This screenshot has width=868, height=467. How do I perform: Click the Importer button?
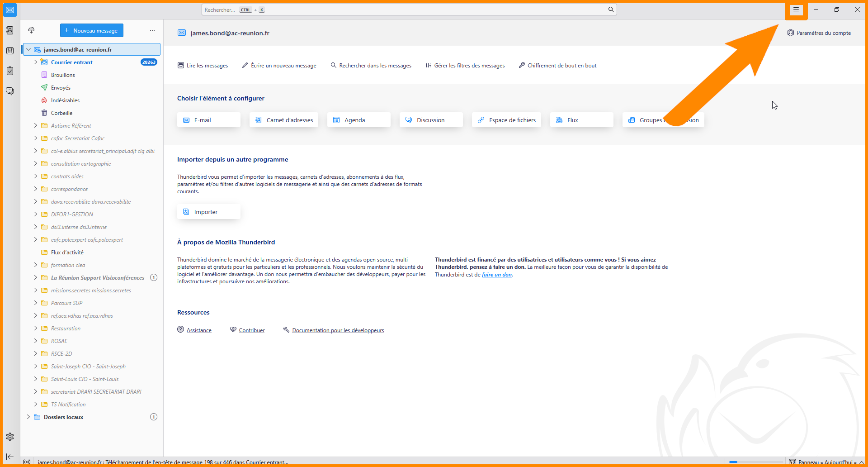(208, 212)
